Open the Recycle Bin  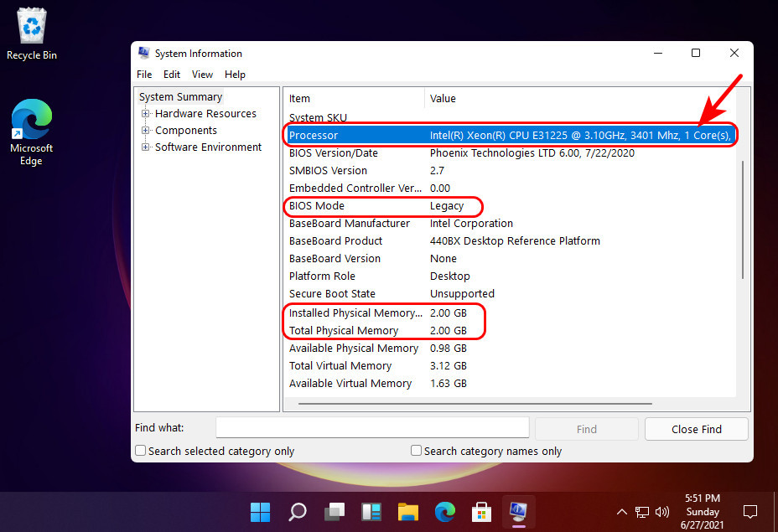pyautogui.click(x=31, y=25)
